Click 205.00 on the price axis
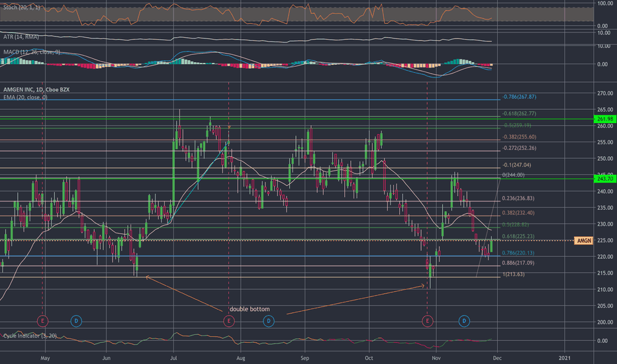Viewport: 617px width, 364px height. coord(605,306)
